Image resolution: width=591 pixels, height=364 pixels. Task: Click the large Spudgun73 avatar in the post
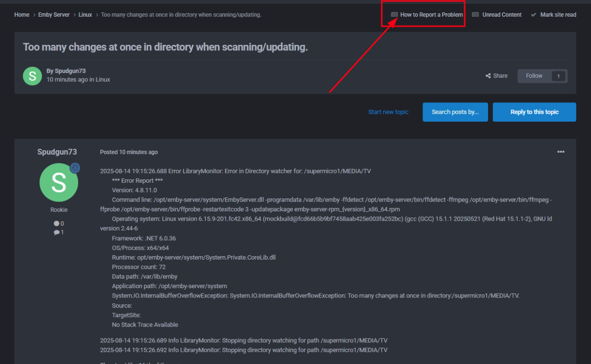(x=59, y=182)
